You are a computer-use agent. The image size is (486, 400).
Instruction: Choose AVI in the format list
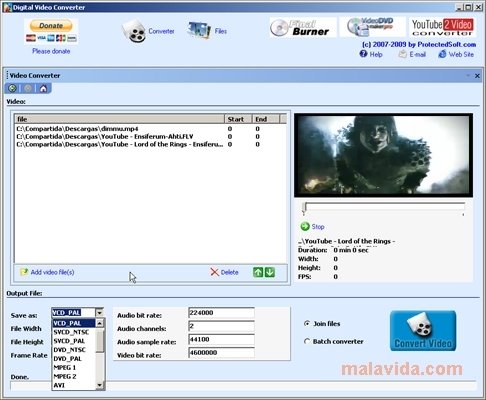click(59, 385)
